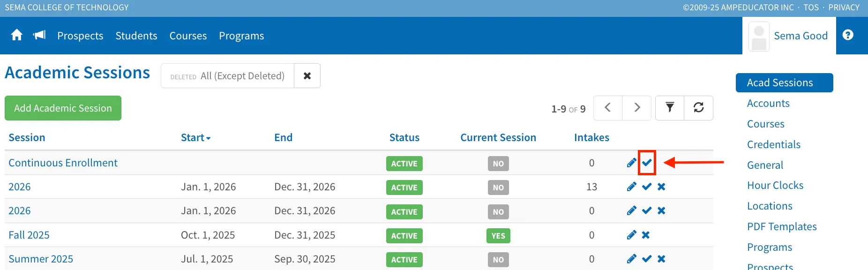Open help via the question mark icon

coord(848,35)
